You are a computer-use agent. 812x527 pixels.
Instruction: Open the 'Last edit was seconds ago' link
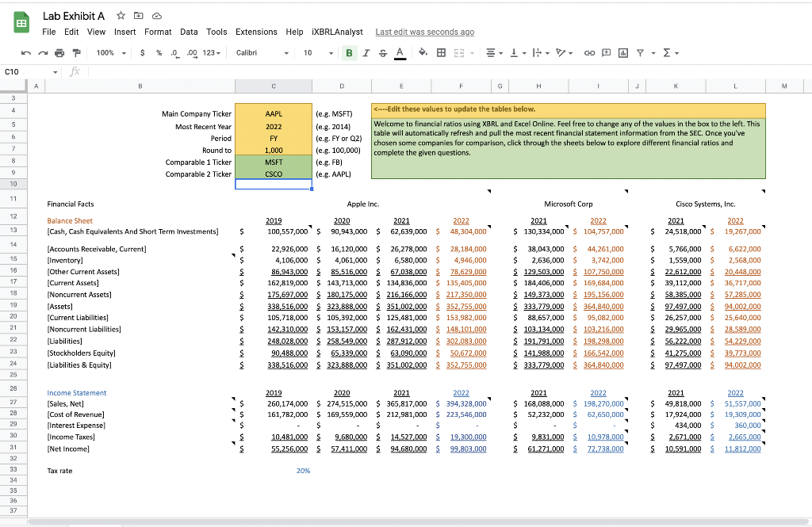[425, 32]
